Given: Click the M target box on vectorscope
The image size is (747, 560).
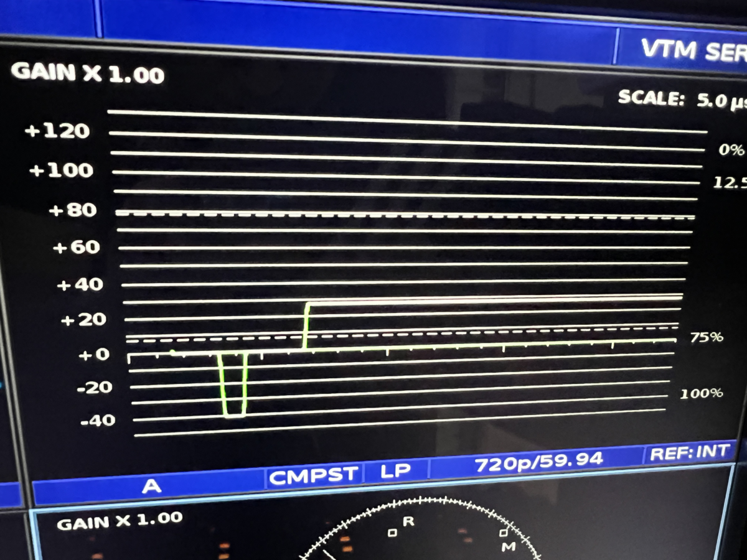Looking at the screenshot, I should point(503,533).
